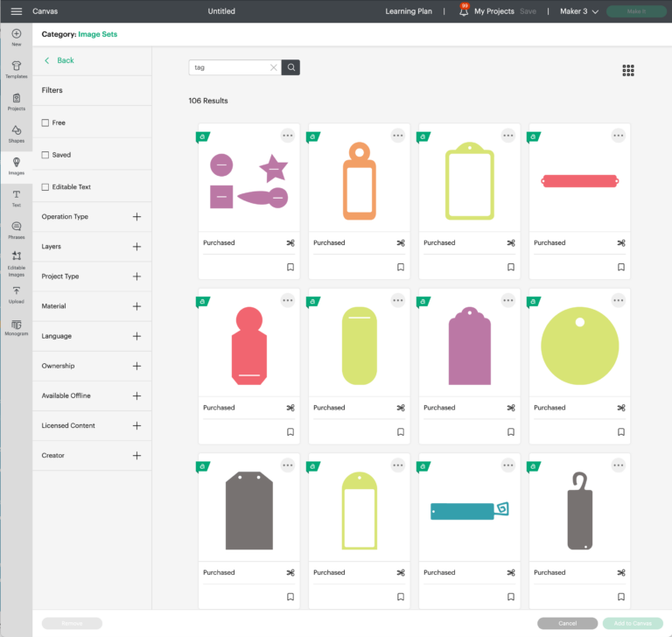Open My Projects from top bar

coord(493,11)
